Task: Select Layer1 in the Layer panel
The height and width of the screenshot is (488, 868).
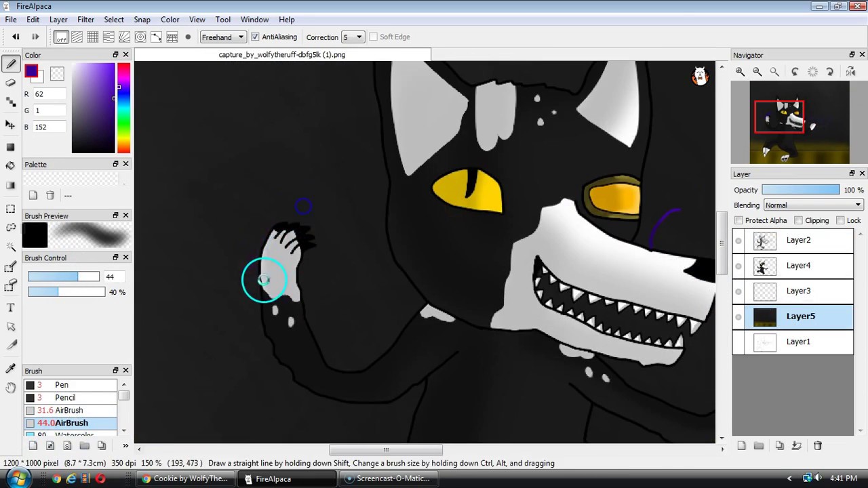Action: click(793, 342)
